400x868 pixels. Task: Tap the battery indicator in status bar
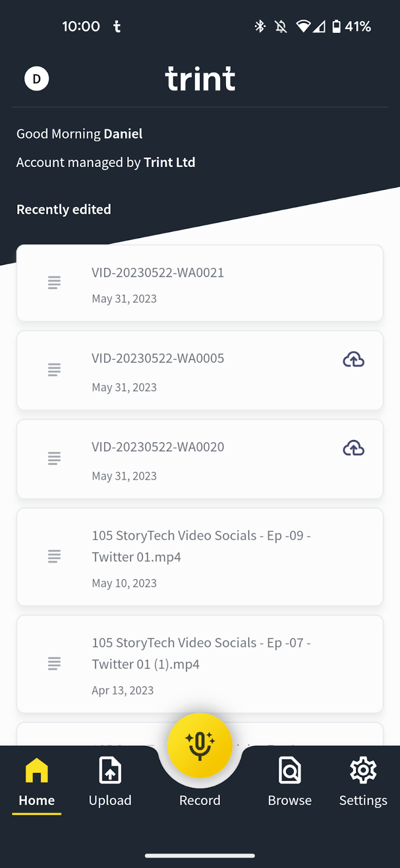click(x=337, y=26)
